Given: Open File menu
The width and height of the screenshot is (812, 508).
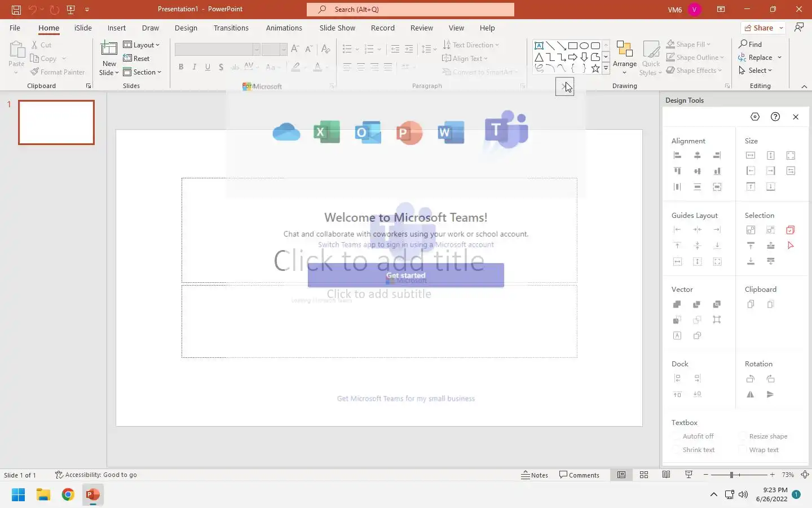Looking at the screenshot, I should tap(15, 28).
